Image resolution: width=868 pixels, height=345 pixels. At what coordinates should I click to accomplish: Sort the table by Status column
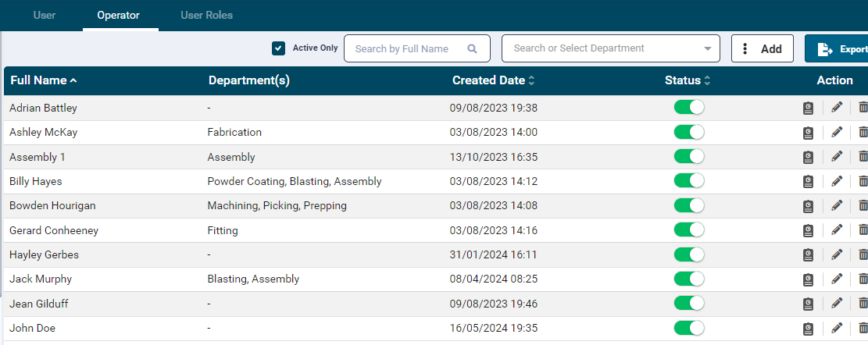point(688,80)
